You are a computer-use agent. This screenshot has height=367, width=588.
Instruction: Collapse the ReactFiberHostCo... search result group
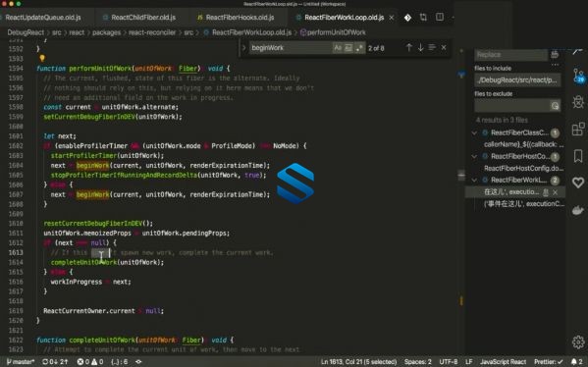[474, 156]
